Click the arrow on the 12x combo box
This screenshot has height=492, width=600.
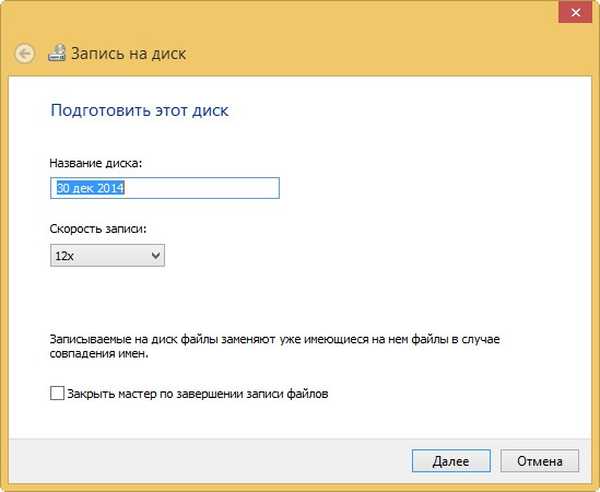tap(155, 257)
